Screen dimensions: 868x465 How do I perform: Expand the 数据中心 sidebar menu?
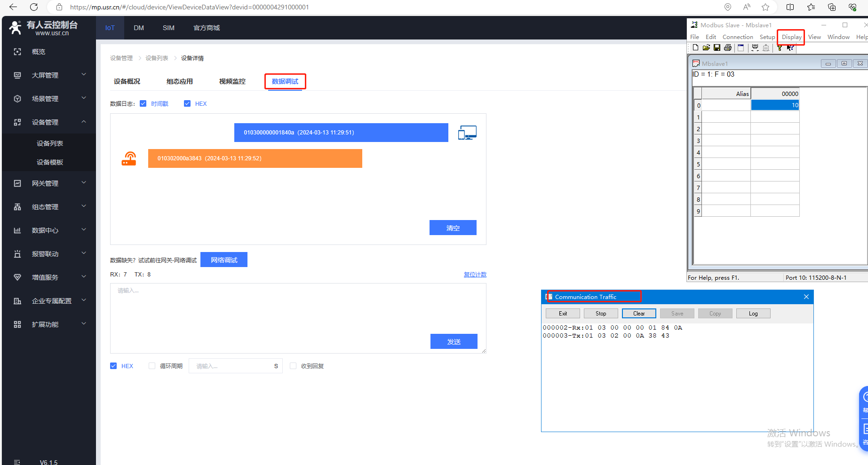(49, 230)
